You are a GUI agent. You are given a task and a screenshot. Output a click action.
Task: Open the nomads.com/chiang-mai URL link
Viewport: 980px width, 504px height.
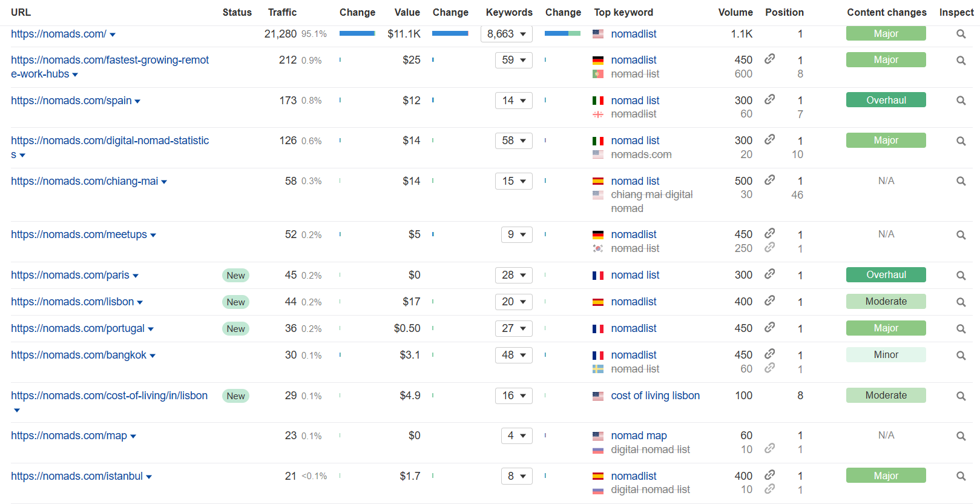(x=84, y=181)
